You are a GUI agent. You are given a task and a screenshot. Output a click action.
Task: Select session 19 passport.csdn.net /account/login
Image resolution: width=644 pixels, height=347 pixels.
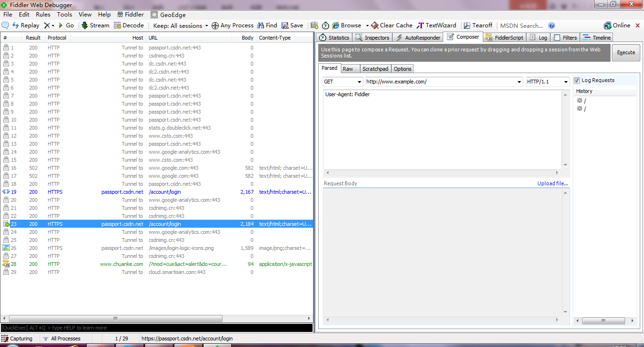157,192
